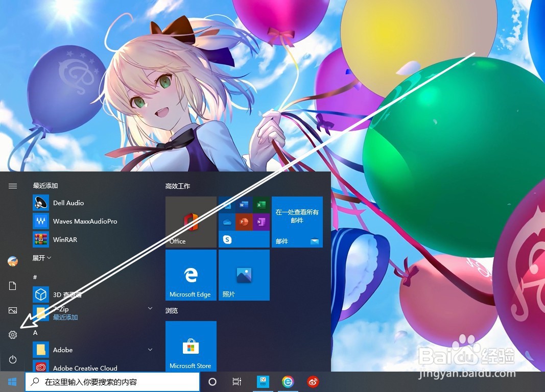The image size is (545, 392).
Task: Open OneDrive from the Office apps tile
Action: click(x=227, y=222)
